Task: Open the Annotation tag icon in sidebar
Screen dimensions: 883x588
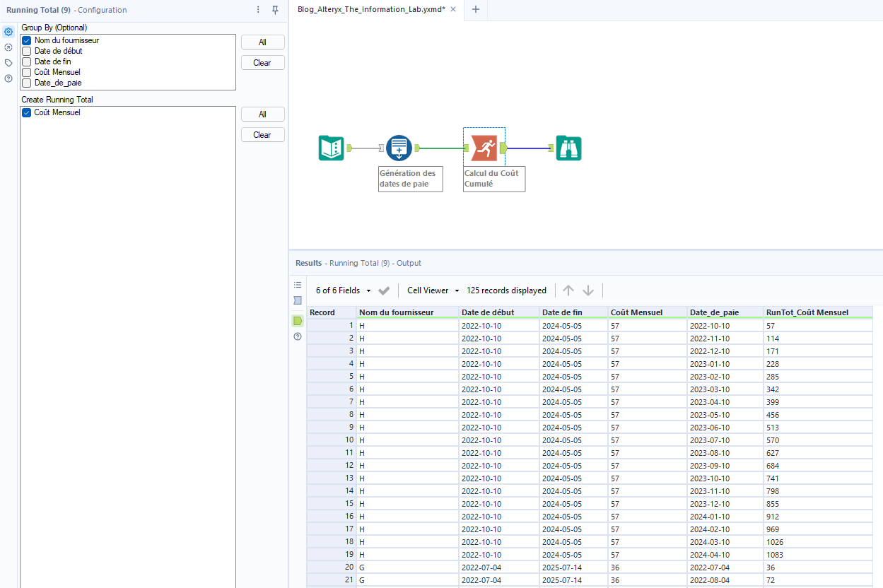Action: (x=8, y=63)
